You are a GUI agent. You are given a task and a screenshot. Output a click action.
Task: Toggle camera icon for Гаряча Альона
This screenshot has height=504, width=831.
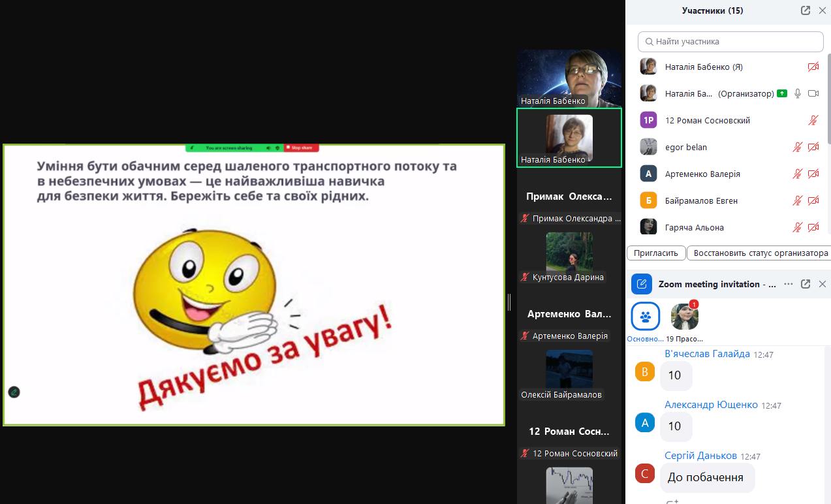(813, 227)
